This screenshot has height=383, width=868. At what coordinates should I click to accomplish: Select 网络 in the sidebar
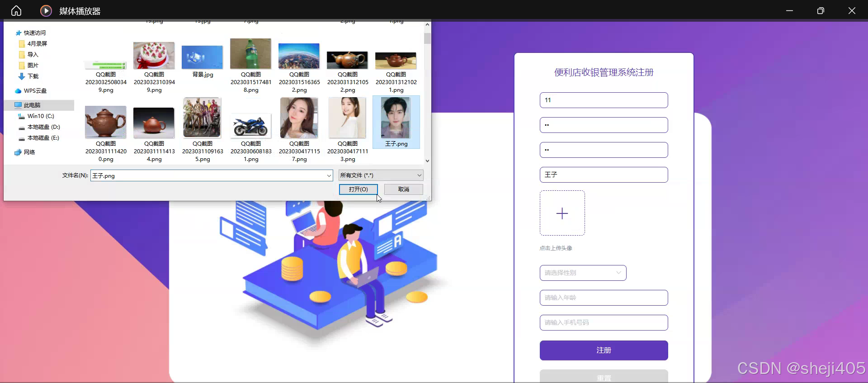[25, 152]
